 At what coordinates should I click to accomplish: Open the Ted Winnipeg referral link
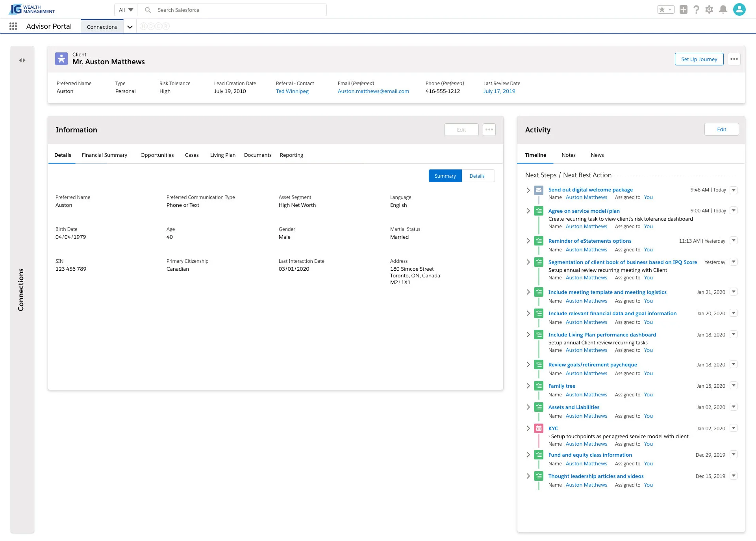[292, 91]
